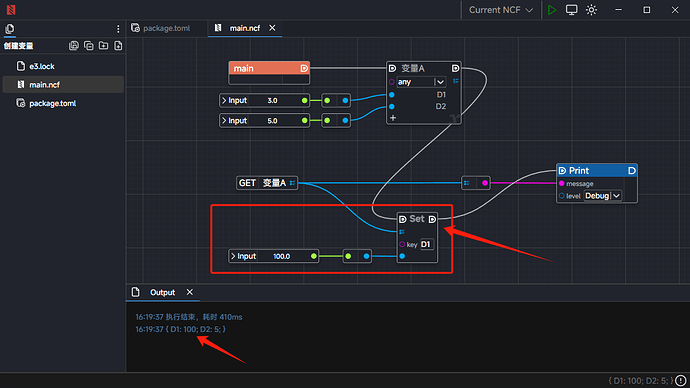
Task: Close the Output panel tab
Action: tap(190, 292)
